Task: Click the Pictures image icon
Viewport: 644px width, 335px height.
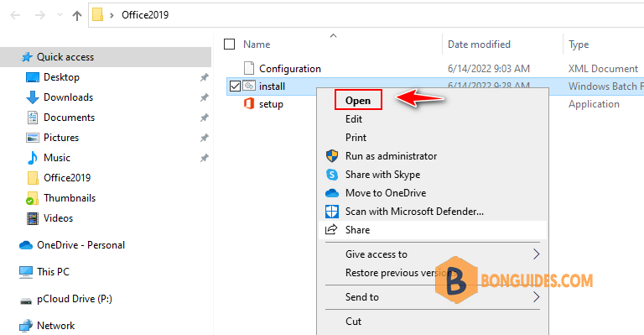Action: coord(33,138)
